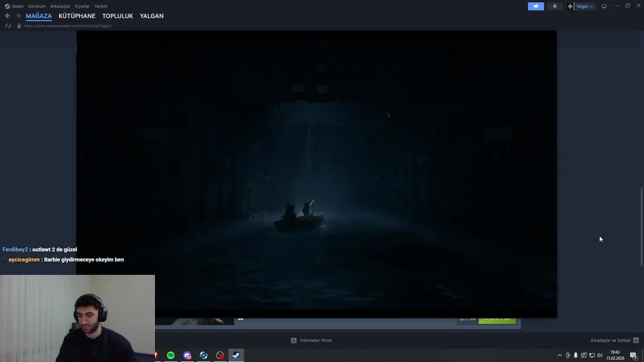
Task: Open the notifications bell
Action: click(x=554, y=6)
